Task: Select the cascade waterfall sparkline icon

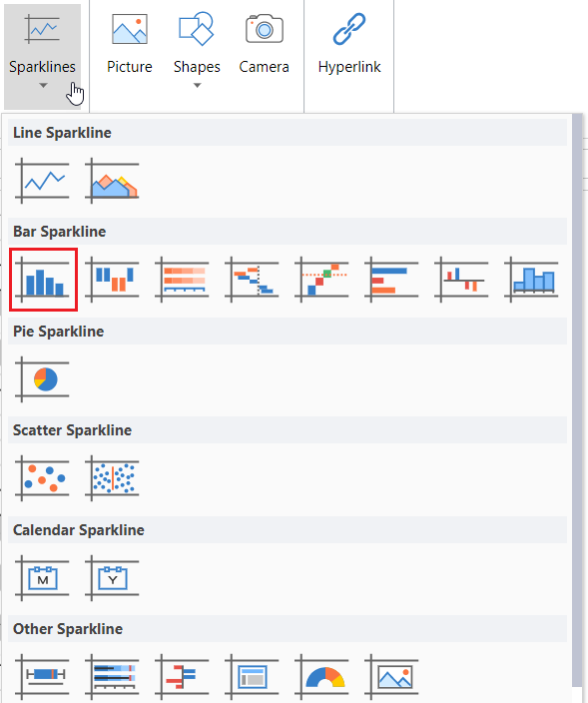Action: click(x=252, y=280)
